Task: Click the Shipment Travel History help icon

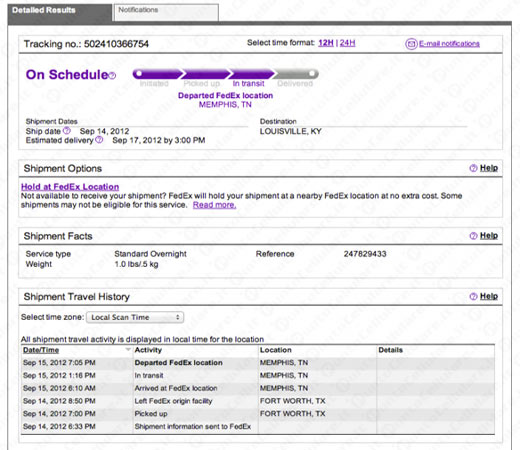Action: [x=473, y=296]
